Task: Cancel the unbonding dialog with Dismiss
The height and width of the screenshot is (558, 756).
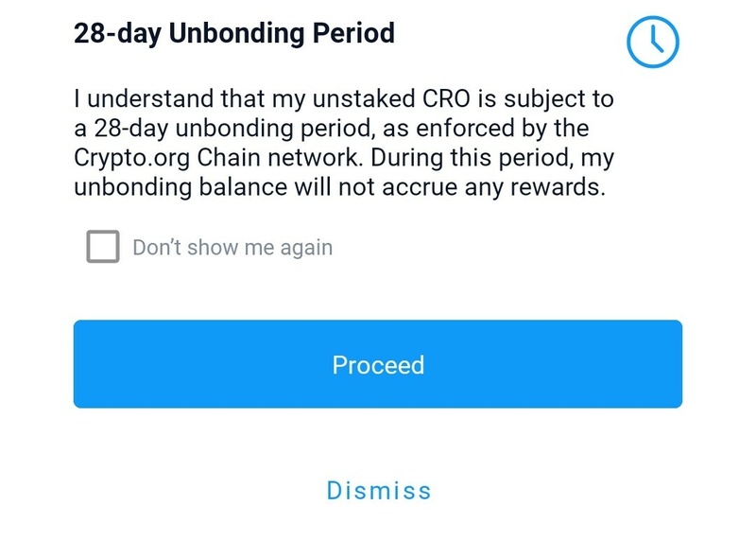Action: [379, 491]
